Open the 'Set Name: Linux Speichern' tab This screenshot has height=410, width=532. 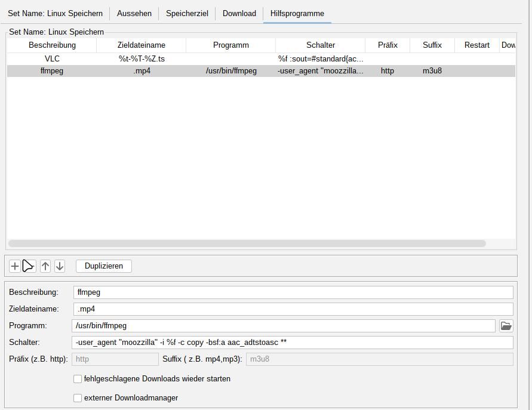(x=56, y=14)
